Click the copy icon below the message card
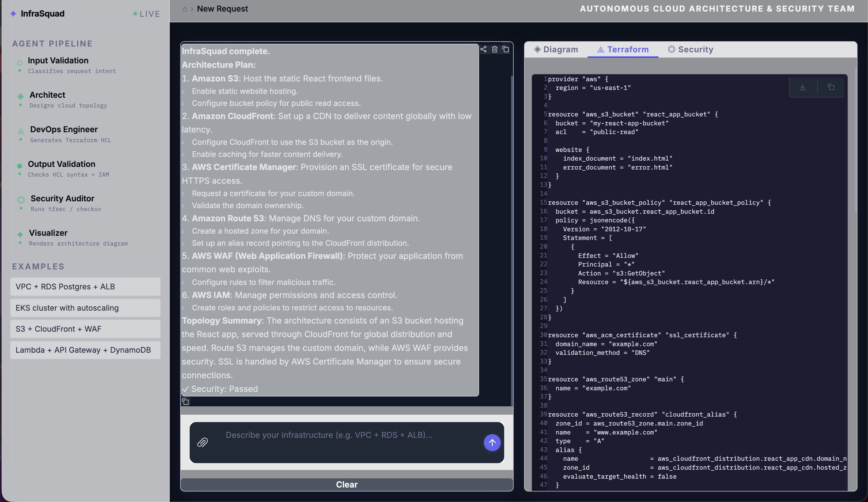The width and height of the screenshot is (868, 502). 186,401
